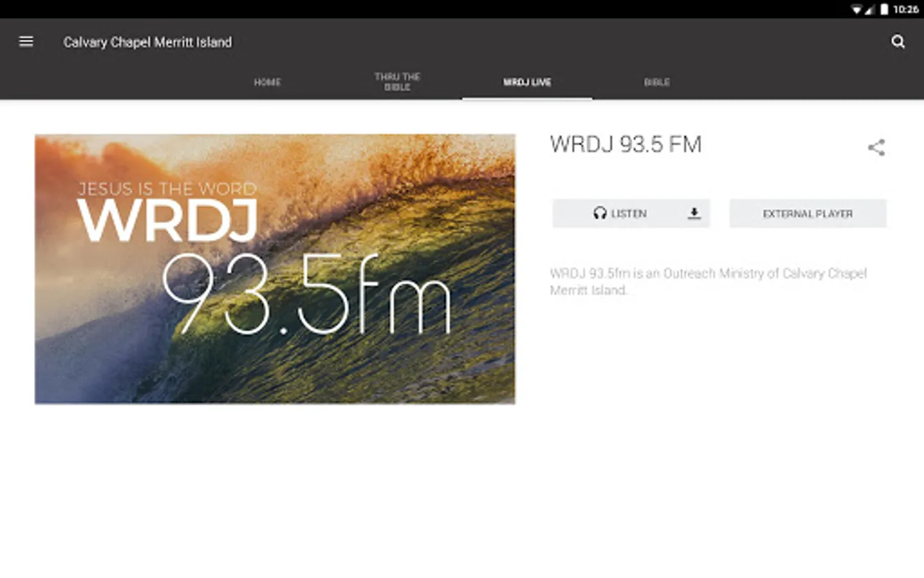
Task: Tap the search magnifier icon
Action: click(898, 42)
